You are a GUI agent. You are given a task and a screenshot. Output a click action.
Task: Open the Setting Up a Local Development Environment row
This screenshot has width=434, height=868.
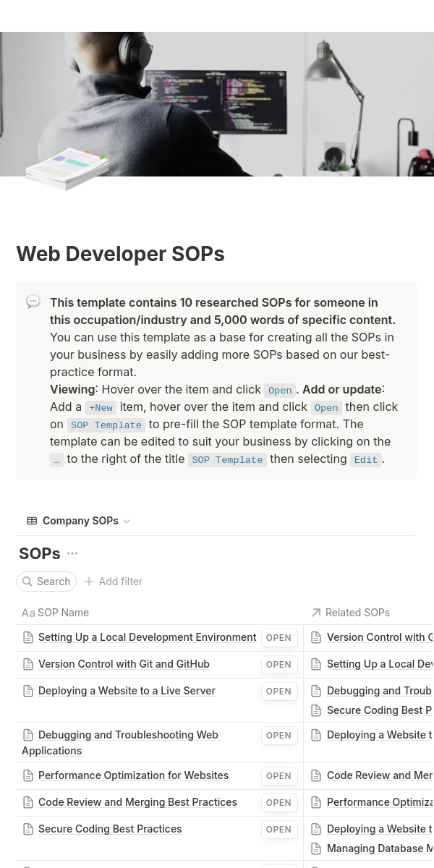[278, 638]
